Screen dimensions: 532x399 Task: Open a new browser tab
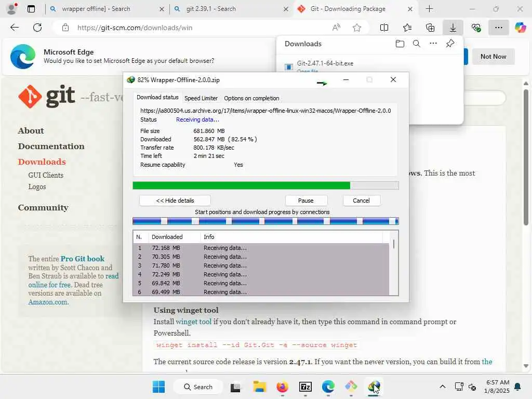click(x=429, y=9)
